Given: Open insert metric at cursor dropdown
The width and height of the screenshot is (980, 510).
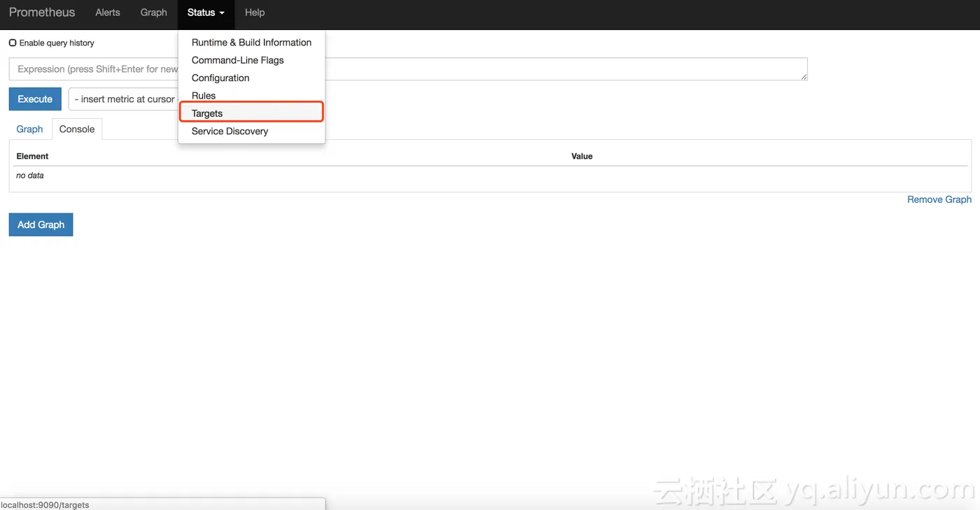Looking at the screenshot, I should click(123, 99).
